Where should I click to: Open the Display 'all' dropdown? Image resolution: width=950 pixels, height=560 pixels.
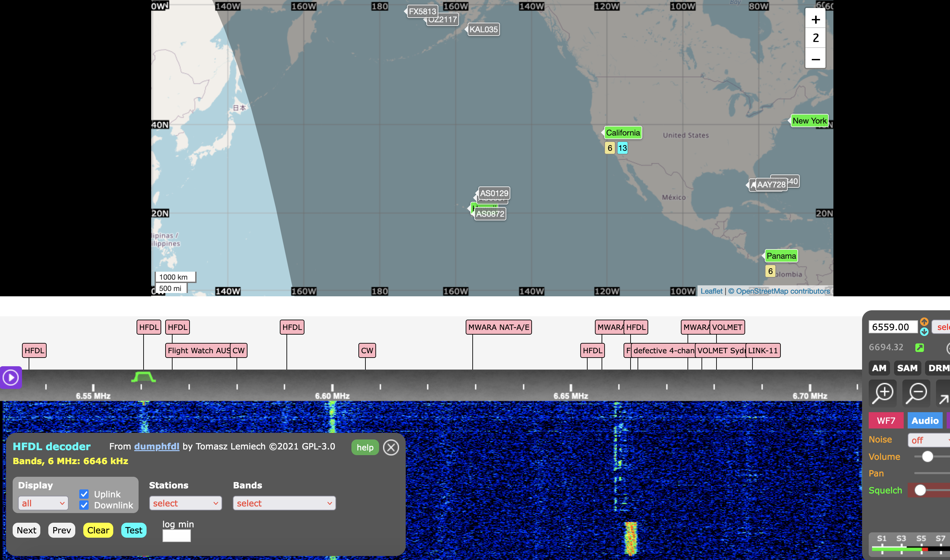pyautogui.click(x=43, y=503)
